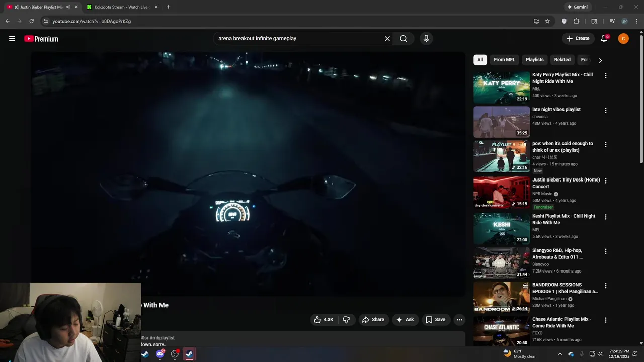Viewport: 644px width, 362px height.
Task: Open a new browser tab with plus
Action: click(168, 7)
